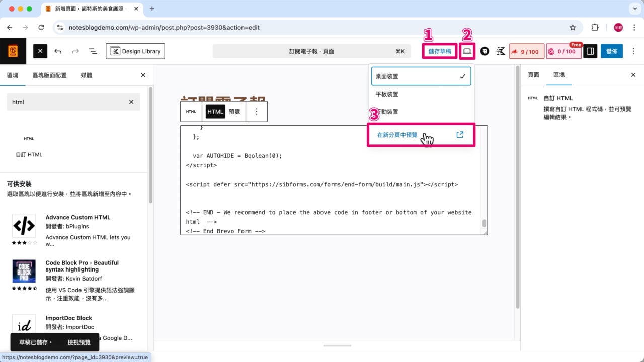644x362 pixels.
Task: Switch to the 頁面 tab in right sidebar
Action: [533, 75]
